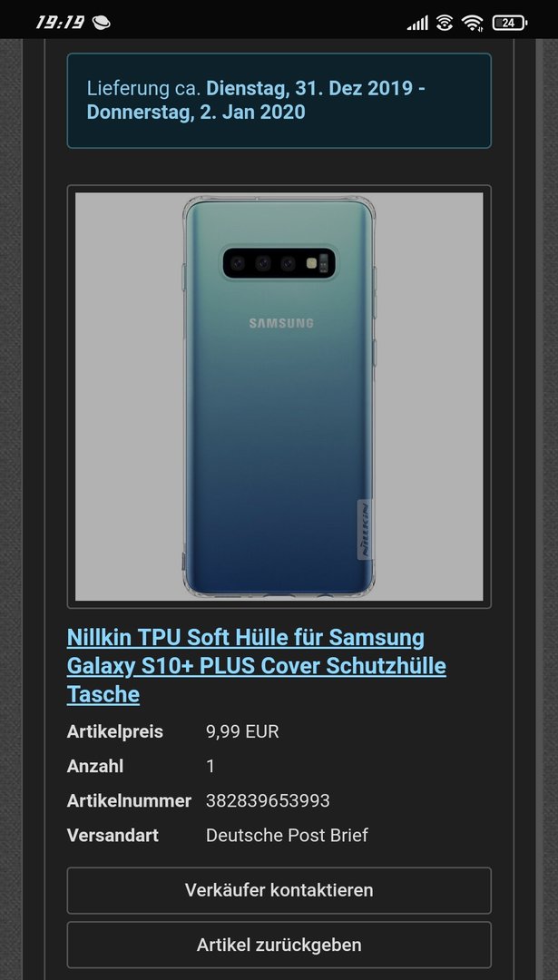
Task: Tap the Artikelpreis label
Action: tap(115, 732)
